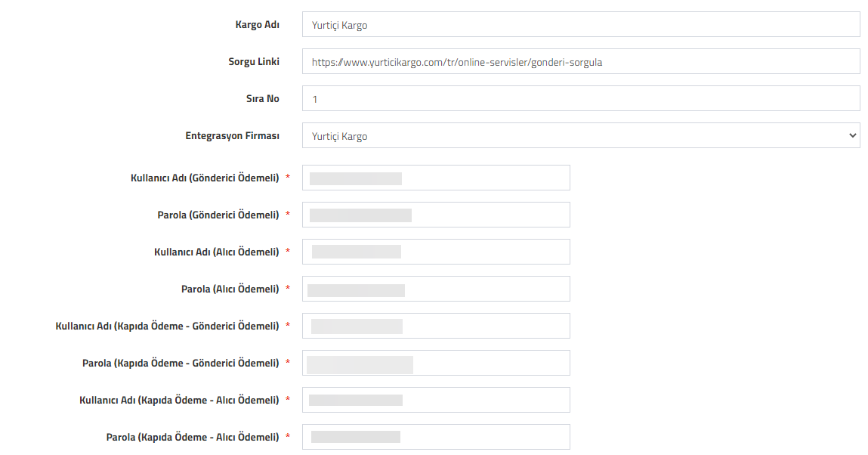Screen dimensions: 868x455
Task: Click 'Parola (Gönderici Ödemeli)' label text
Action: 218,215
